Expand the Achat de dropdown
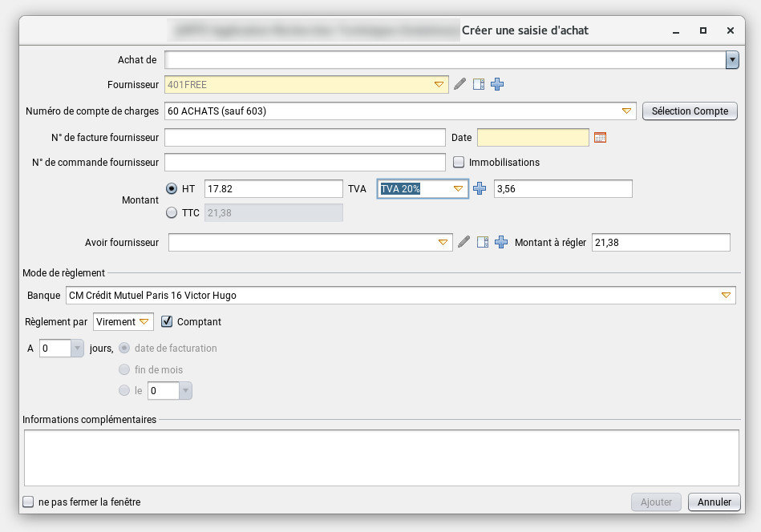761x532 pixels. tap(731, 60)
